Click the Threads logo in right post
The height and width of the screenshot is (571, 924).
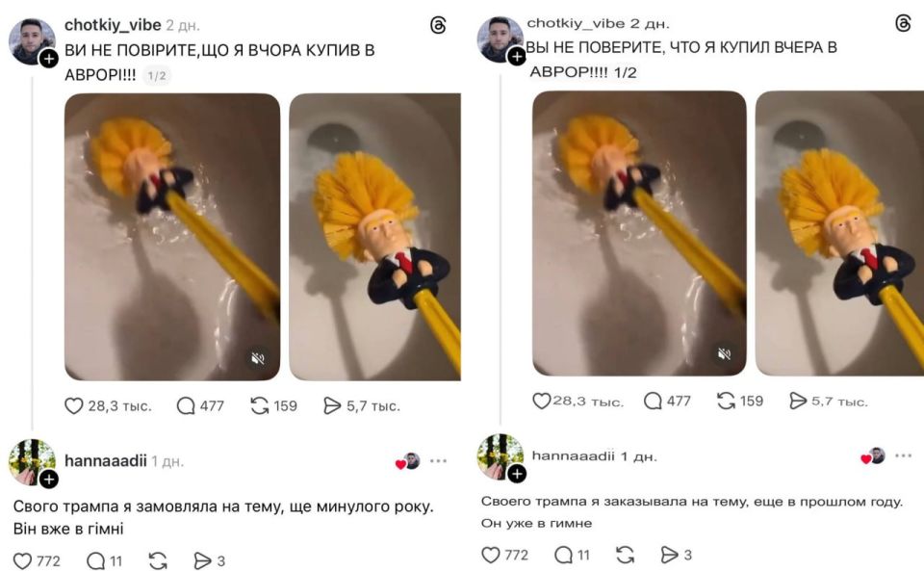[x=903, y=23]
